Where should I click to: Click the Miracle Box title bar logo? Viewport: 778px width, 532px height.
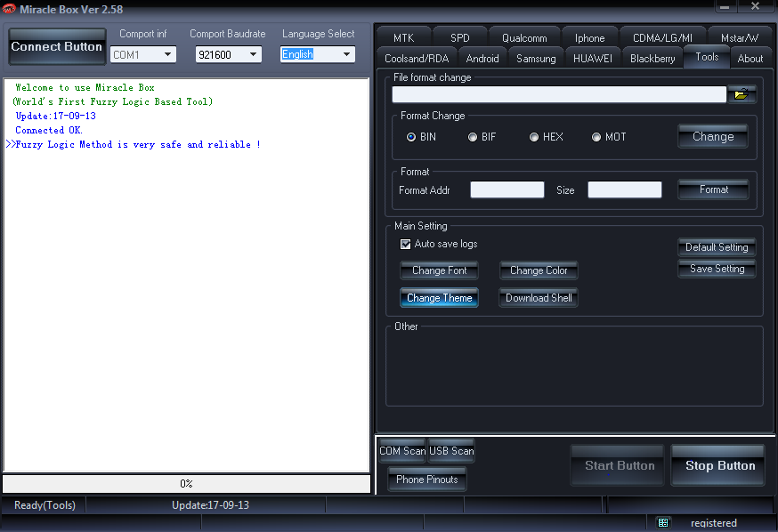coord(9,8)
